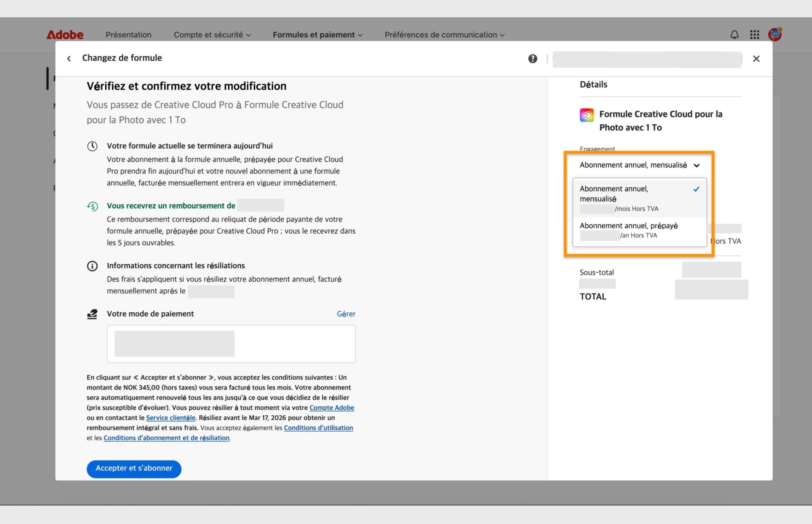The width and height of the screenshot is (812, 524).
Task: Close the Changez de formule dialog
Action: pyautogui.click(x=756, y=59)
